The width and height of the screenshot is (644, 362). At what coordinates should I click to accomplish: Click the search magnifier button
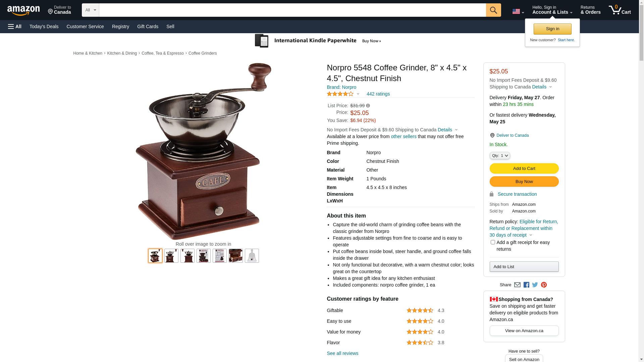click(493, 10)
